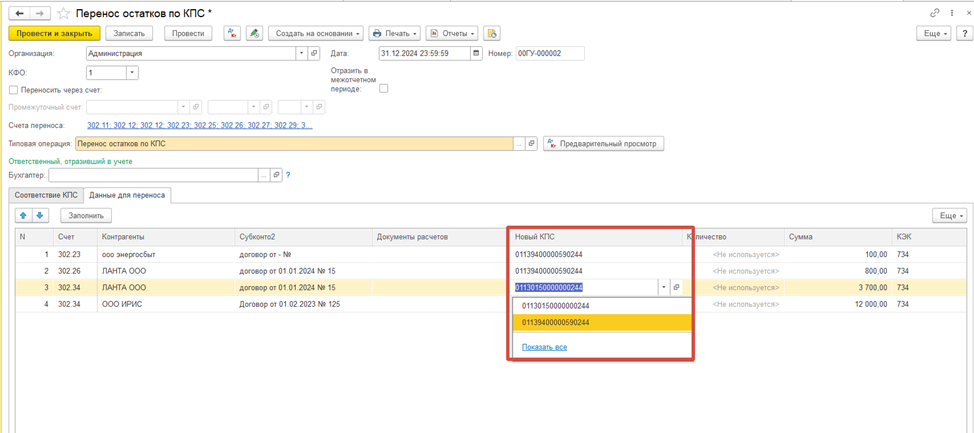Select account 302.26 cell
This screenshot has width=974, height=433.
[74, 271]
